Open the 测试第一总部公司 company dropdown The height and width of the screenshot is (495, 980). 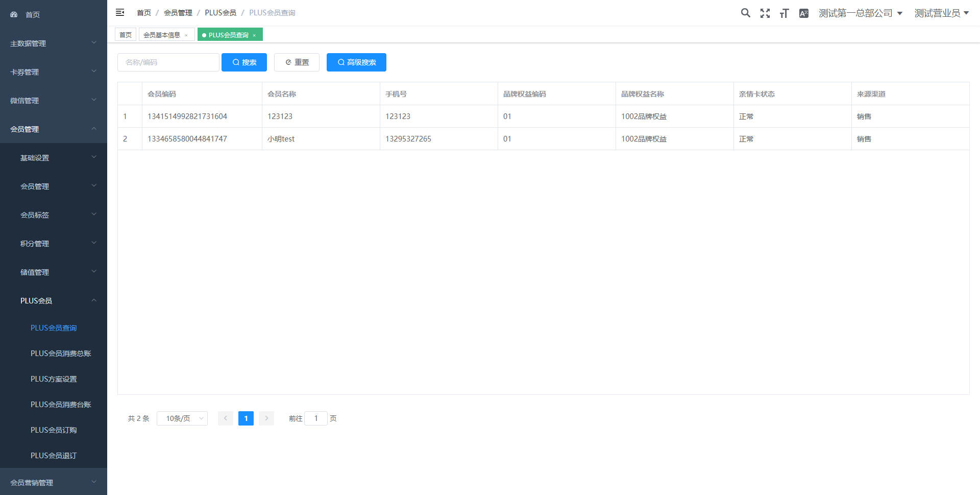coord(861,13)
